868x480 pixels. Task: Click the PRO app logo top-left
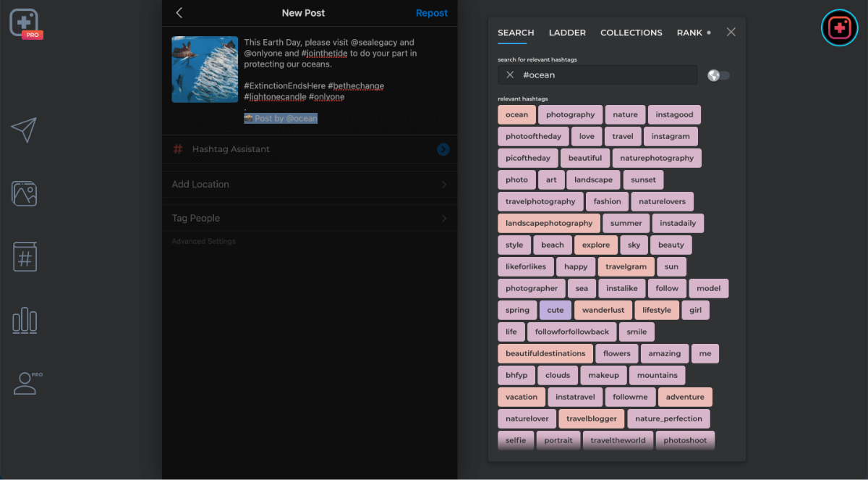click(25, 22)
